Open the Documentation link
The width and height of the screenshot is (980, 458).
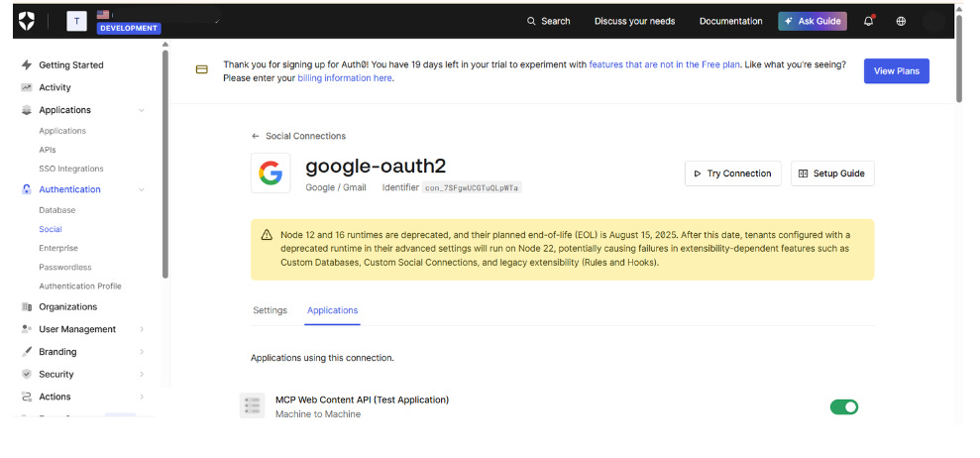[x=730, y=21]
